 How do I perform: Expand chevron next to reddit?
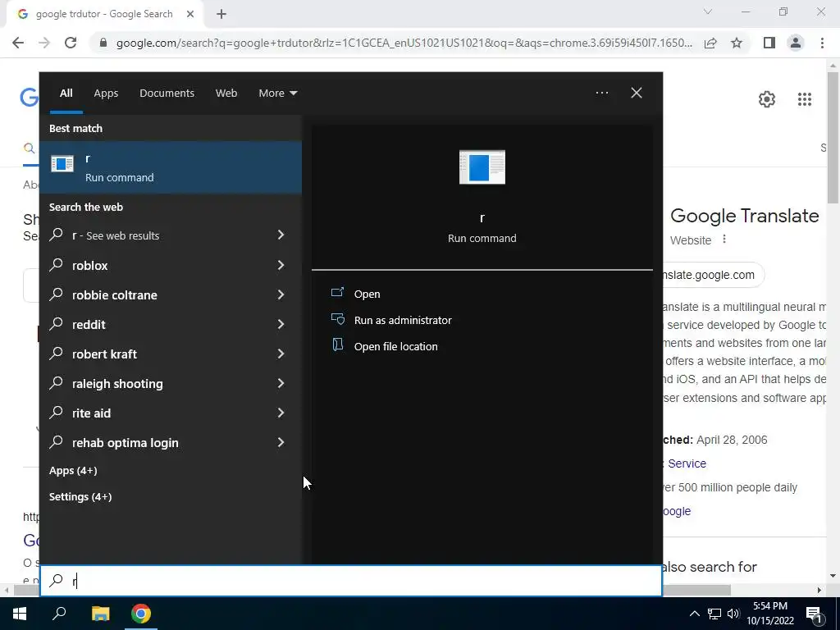281,323
